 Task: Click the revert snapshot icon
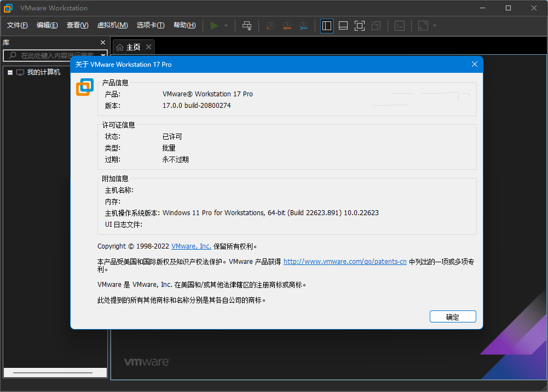tap(287, 25)
